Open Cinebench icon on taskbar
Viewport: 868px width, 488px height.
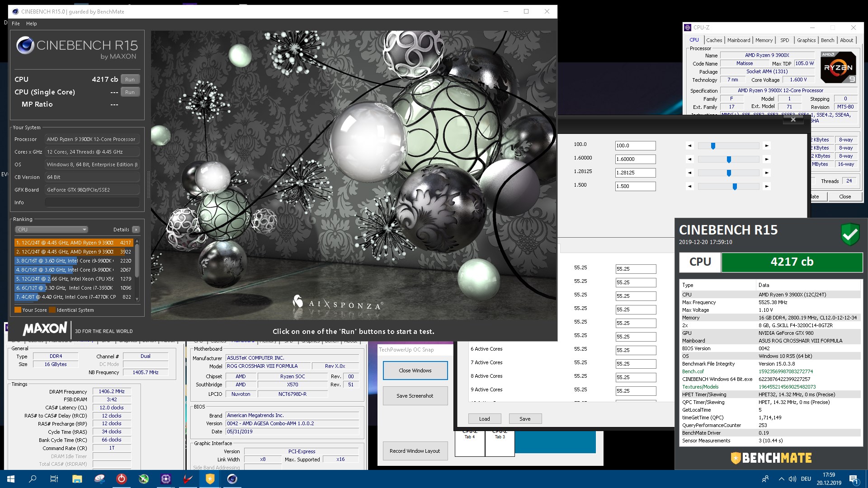[x=232, y=479]
